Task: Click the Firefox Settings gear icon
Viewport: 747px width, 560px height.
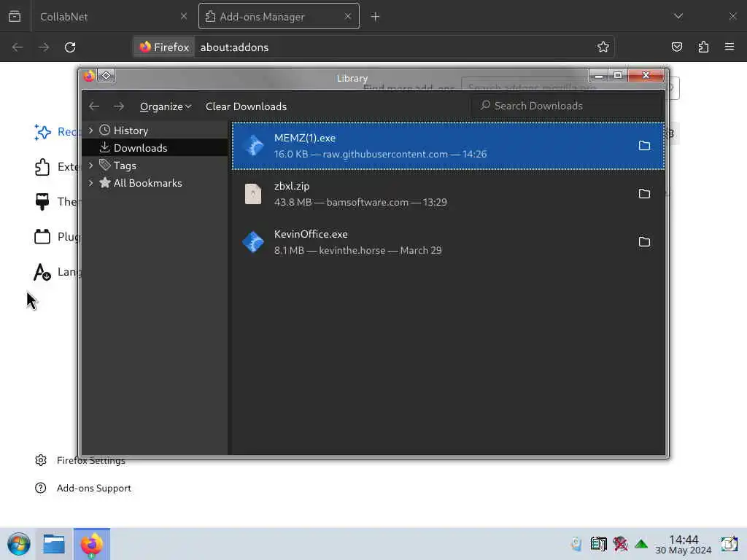Action: click(41, 460)
